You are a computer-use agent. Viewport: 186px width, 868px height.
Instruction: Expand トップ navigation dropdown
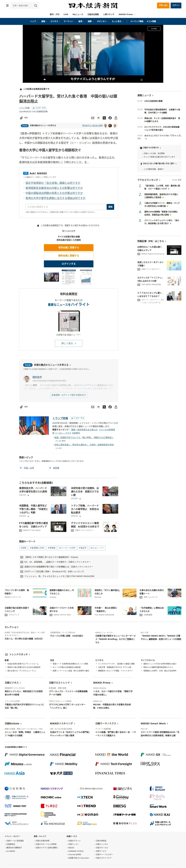pyautogui.click(x=34, y=21)
